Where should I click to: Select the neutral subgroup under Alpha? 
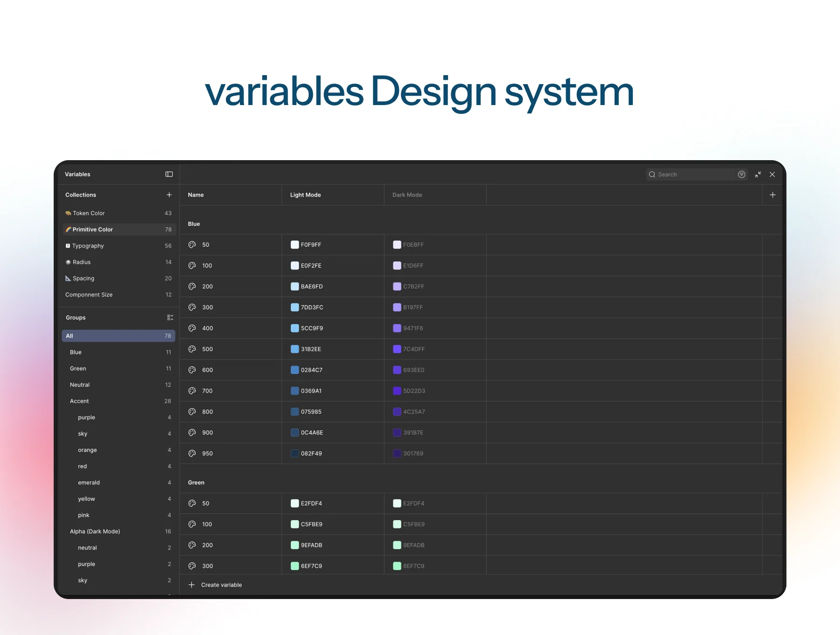click(119, 548)
